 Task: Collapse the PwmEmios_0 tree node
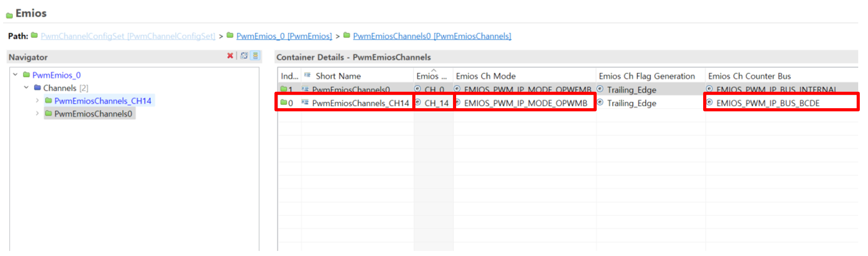point(15,74)
